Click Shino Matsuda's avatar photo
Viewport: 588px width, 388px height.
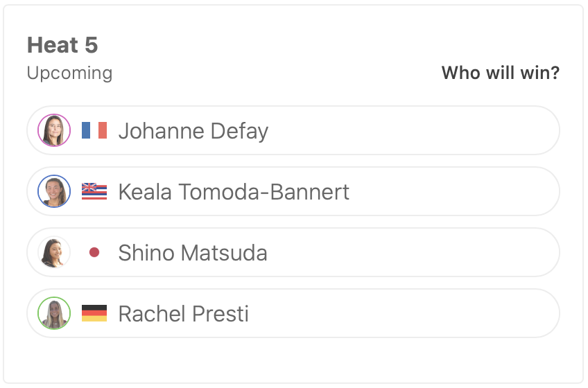point(54,252)
